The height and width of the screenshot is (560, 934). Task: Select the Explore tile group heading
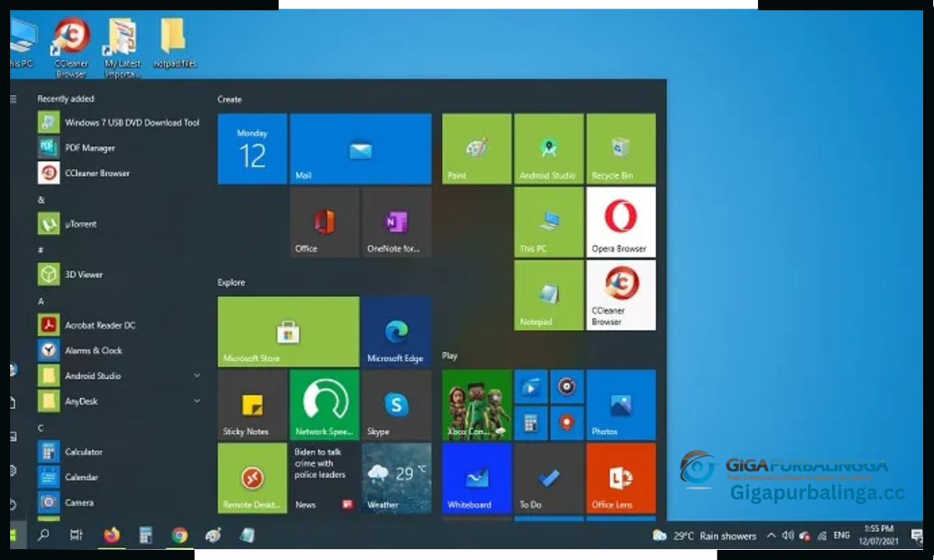click(231, 282)
